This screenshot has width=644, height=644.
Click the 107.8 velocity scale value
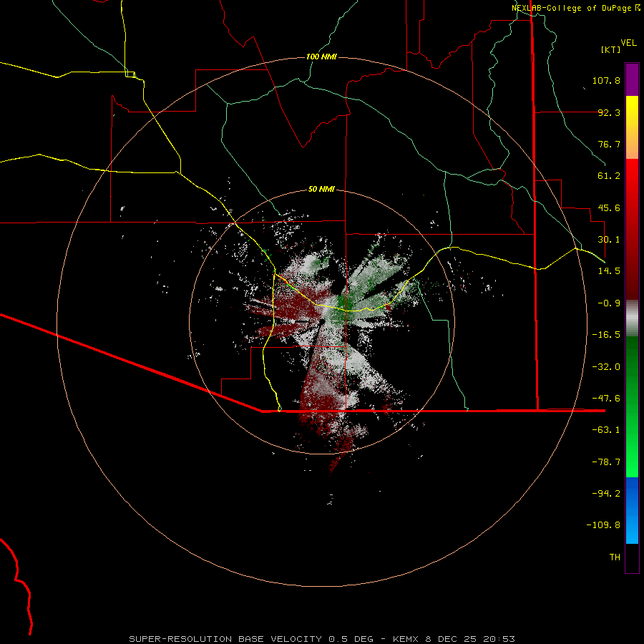606,80
